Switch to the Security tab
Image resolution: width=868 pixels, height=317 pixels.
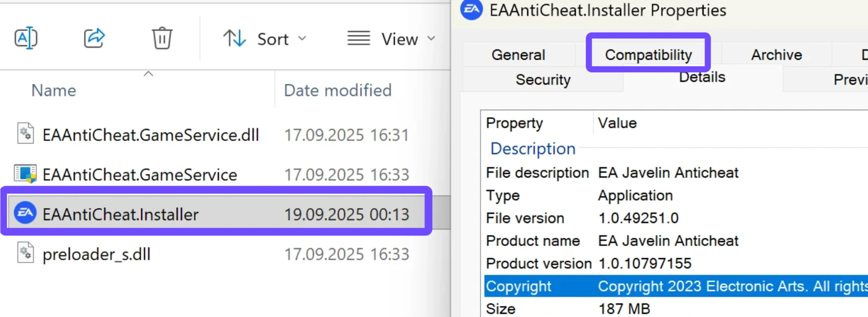(543, 79)
